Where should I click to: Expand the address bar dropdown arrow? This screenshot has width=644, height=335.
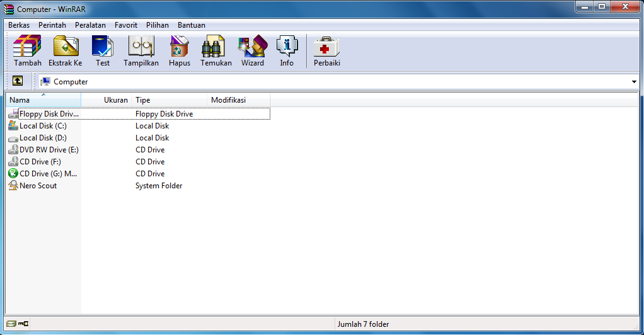pos(634,82)
